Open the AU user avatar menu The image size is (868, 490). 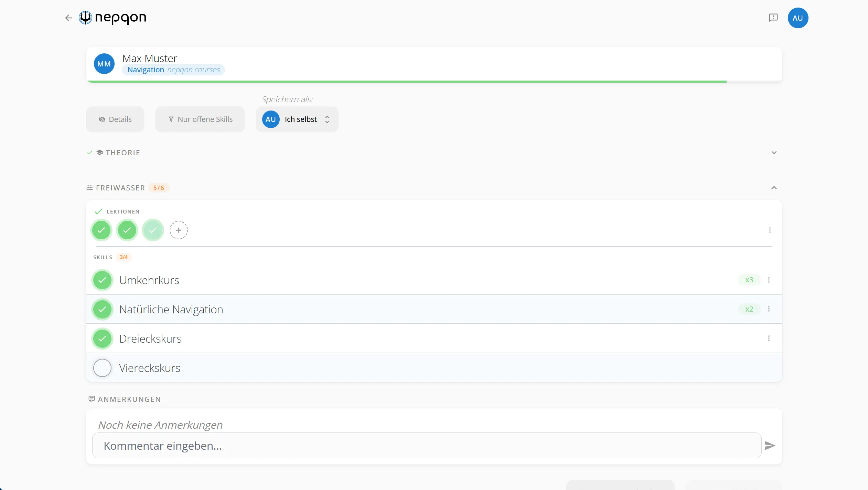[x=798, y=18]
